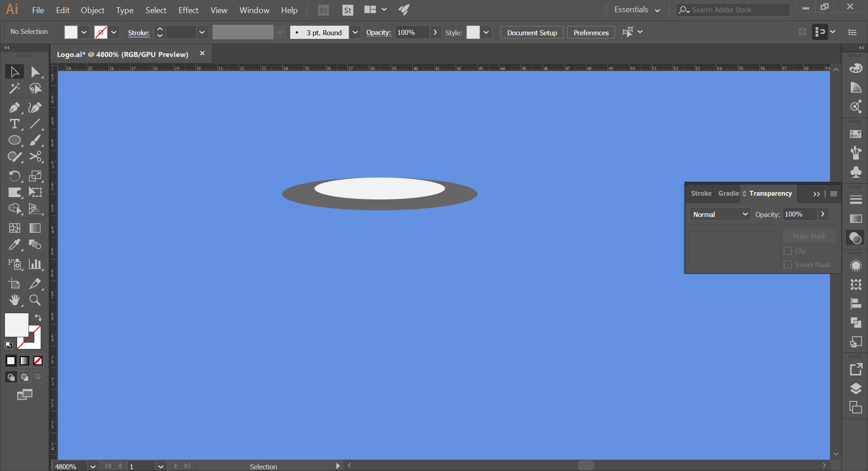Switch to the Gradient panel tab
Image resolution: width=868 pixels, height=471 pixels.
pyautogui.click(x=728, y=193)
